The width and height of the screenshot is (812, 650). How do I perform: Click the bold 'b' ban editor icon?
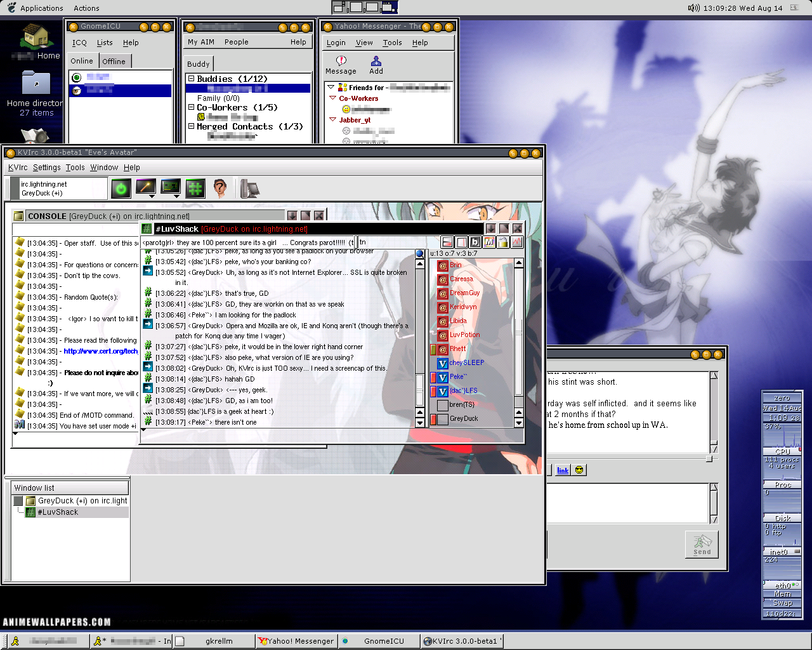click(x=475, y=242)
